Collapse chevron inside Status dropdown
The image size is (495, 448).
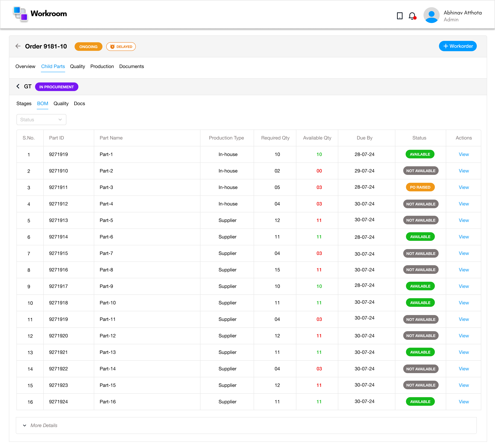60,119
